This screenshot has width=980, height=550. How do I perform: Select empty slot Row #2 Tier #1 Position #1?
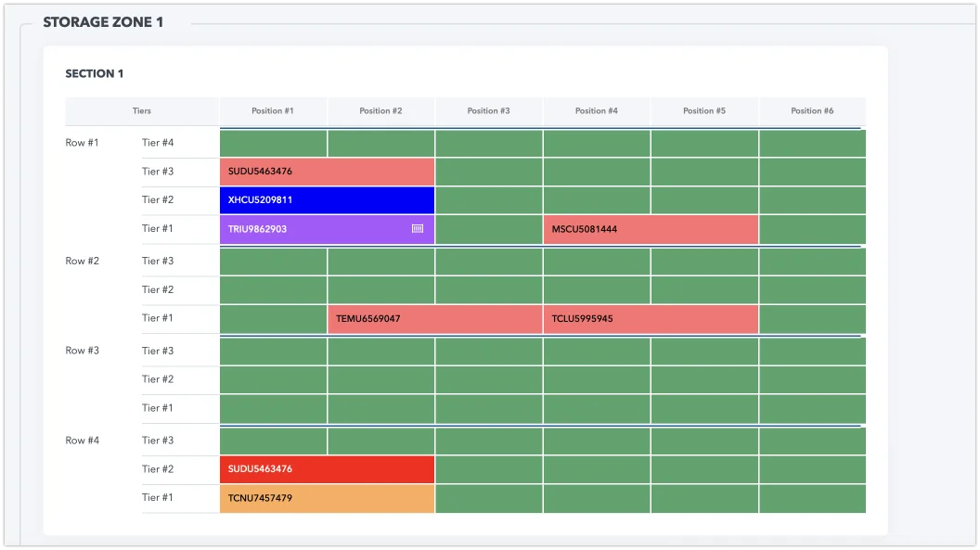[x=273, y=318]
